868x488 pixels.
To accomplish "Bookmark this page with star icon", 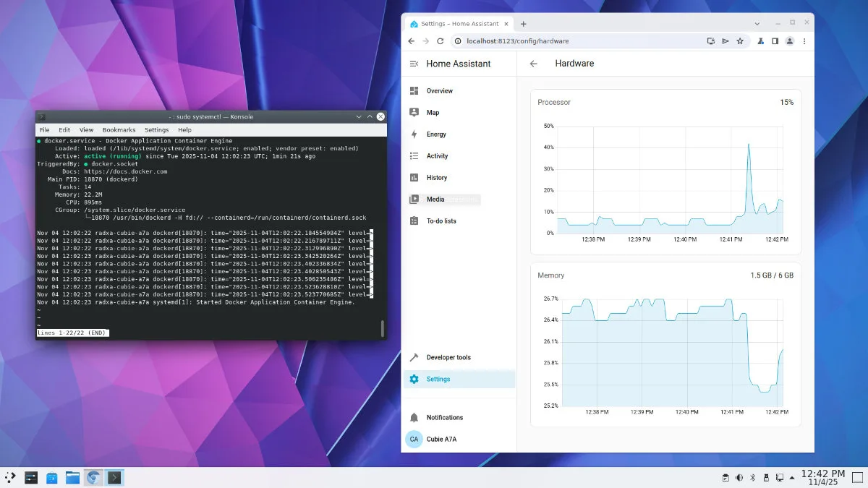I will 740,41.
